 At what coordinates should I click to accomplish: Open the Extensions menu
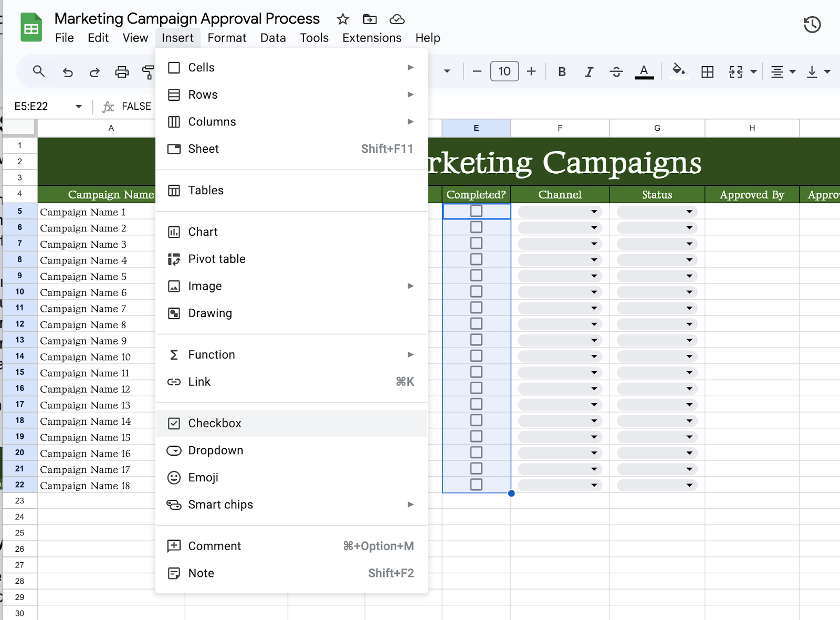tap(372, 38)
